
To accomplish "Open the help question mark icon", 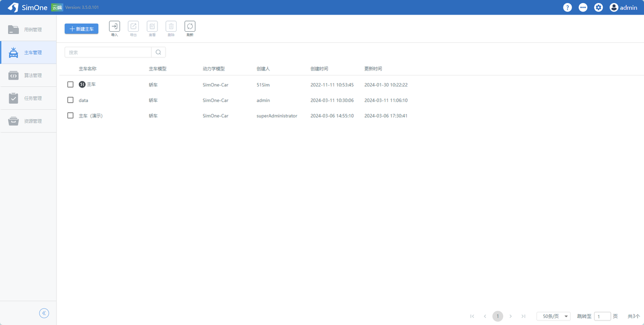I will (x=567, y=8).
